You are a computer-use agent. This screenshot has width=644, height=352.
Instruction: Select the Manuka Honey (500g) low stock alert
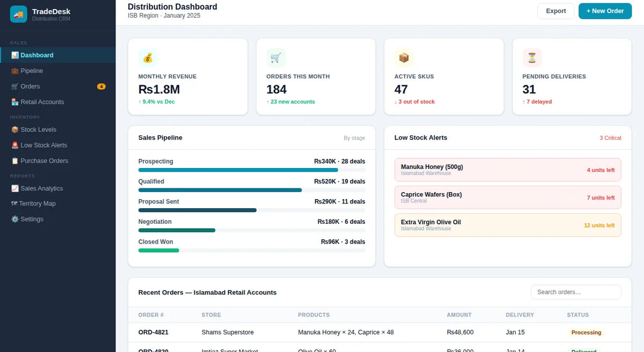pos(508,170)
